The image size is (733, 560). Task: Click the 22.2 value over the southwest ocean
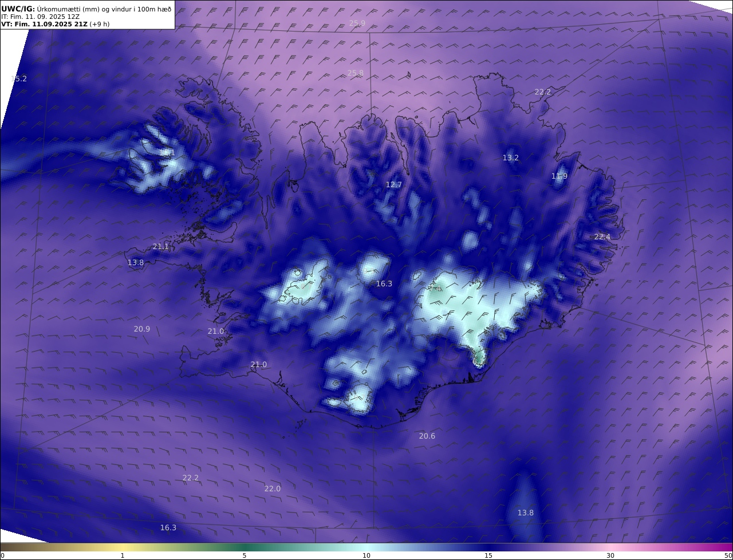point(191,478)
